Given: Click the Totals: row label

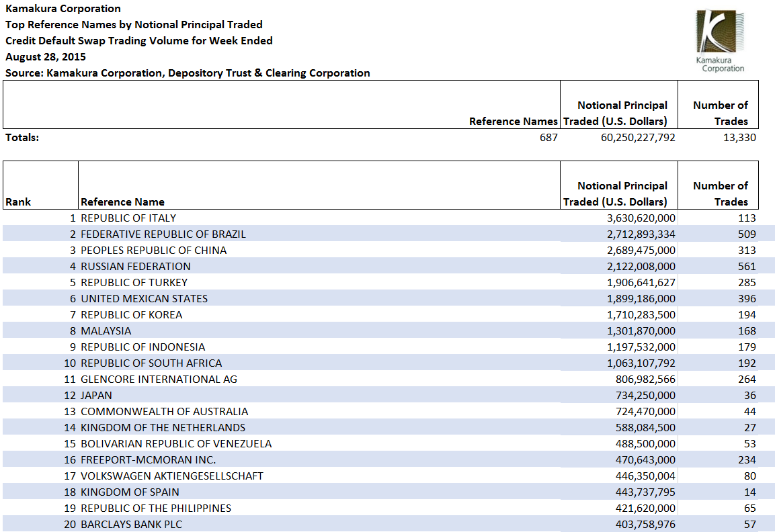Looking at the screenshot, I should coord(22,137).
